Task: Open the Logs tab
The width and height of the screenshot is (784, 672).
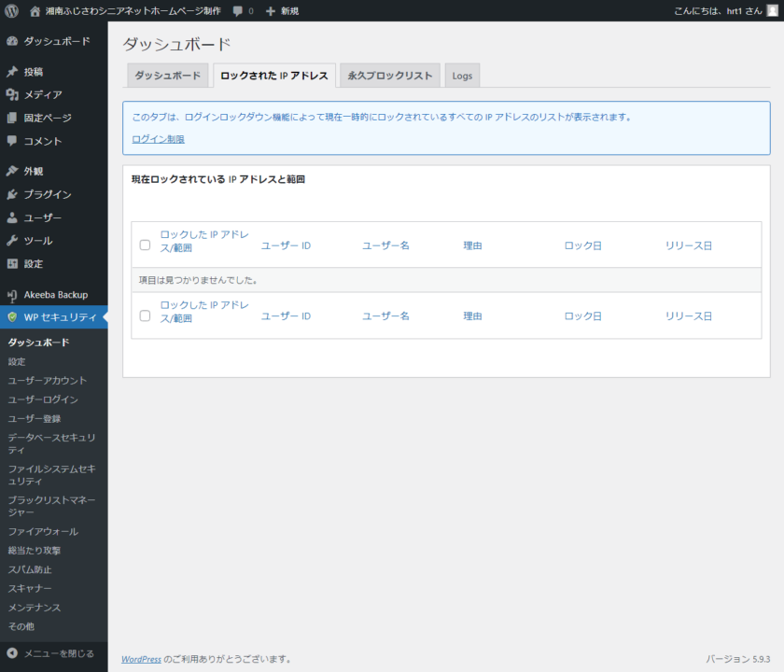Action: (462, 76)
